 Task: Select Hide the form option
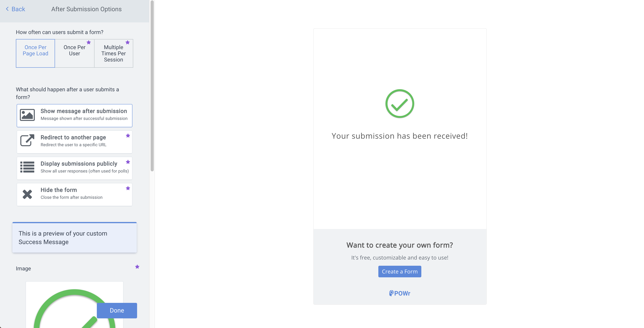click(x=75, y=194)
